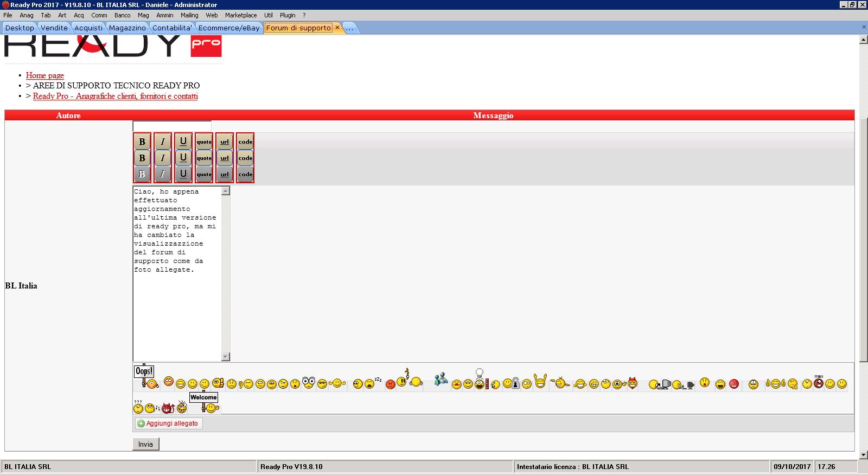The width and height of the screenshot is (868, 475).
Task: Insert the blue-green messenger people icon
Action: (441, 378)
